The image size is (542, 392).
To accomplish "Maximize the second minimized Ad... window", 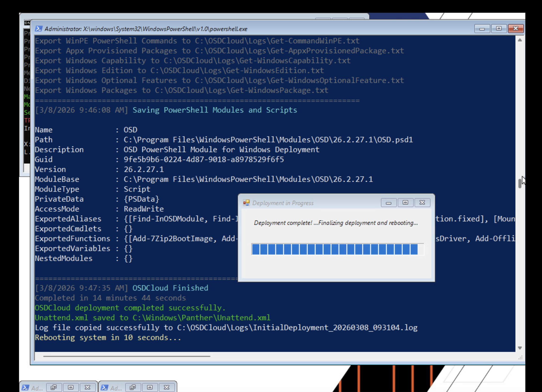I will click(x=150, y=387).
